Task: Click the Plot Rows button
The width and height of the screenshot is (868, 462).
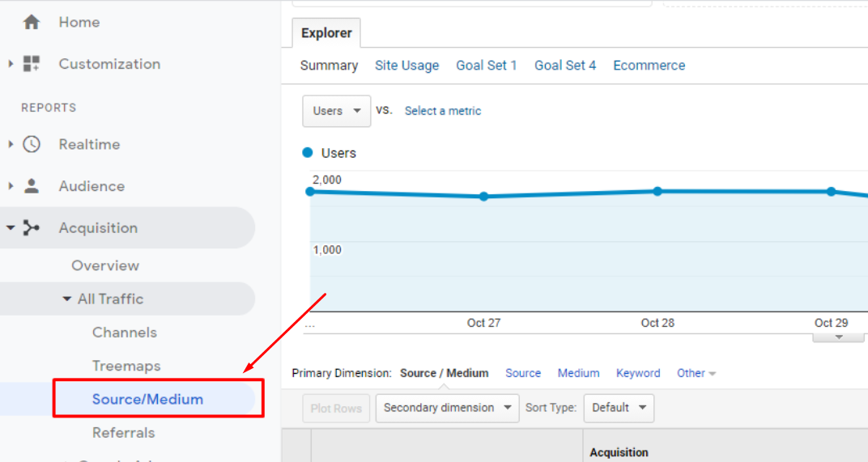Action: pyautogui.click(x=336, y=409)
